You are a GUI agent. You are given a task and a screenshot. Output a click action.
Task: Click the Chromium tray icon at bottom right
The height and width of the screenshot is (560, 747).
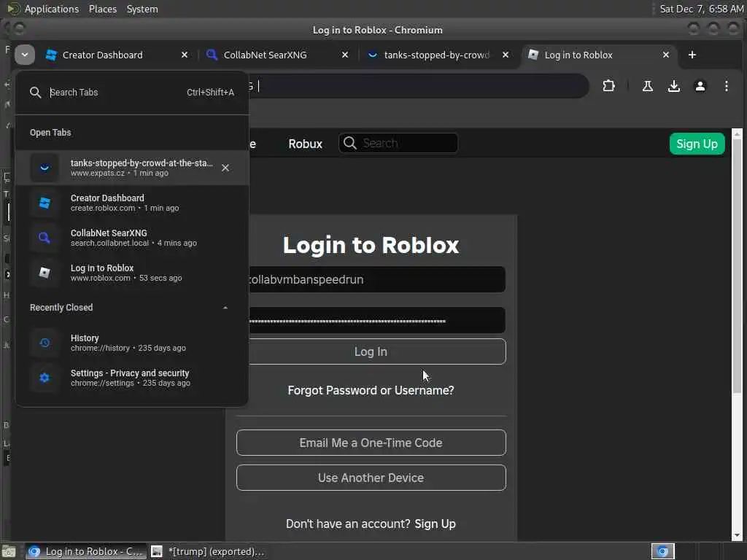click(x=662, y=551)
